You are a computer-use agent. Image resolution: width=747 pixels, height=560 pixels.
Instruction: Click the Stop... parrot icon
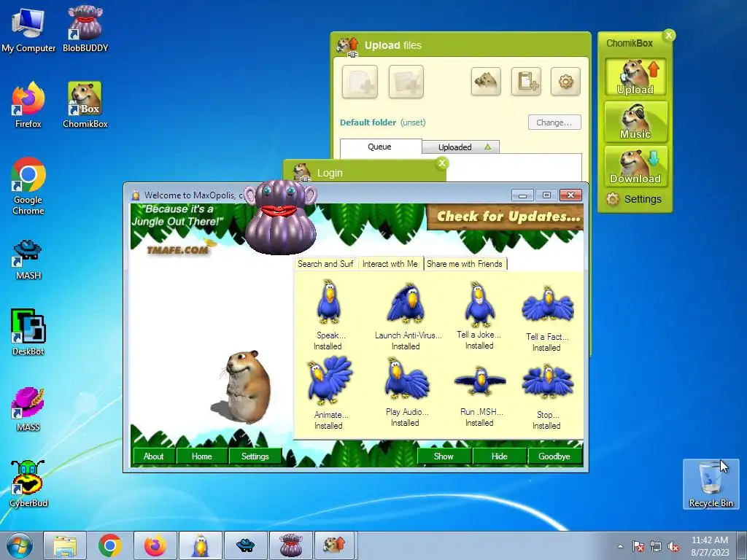click(547, 382)
